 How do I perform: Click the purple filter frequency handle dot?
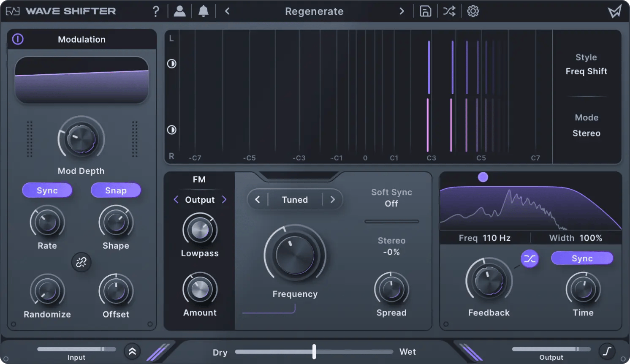(x=483, y=177)
